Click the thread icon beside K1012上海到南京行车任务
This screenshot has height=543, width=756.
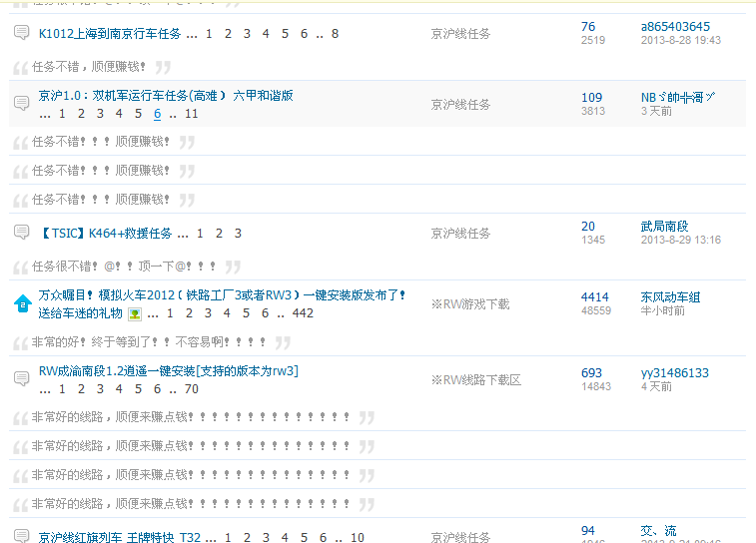click(21, 33)
